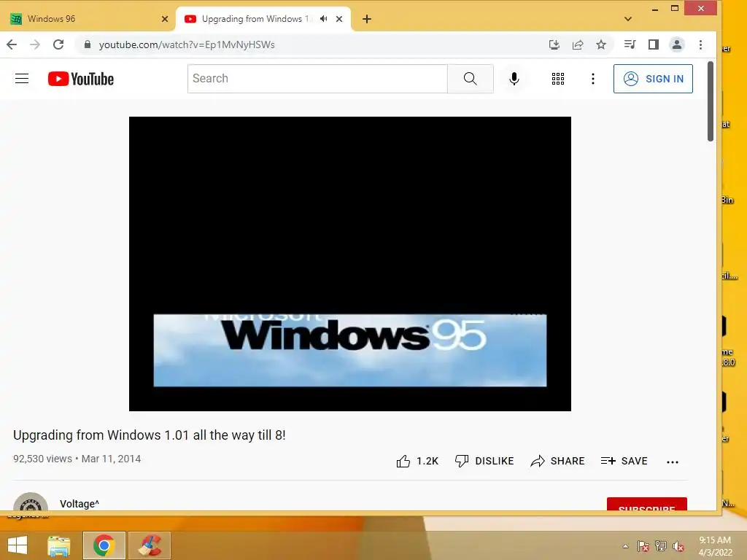Open the YouTube hamburger guide menu
This screenshot has width=747, height=560.
(22, 79)
